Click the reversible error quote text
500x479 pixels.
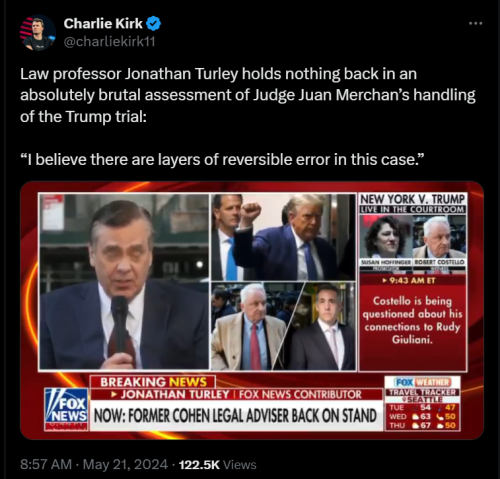click(222, 159)
